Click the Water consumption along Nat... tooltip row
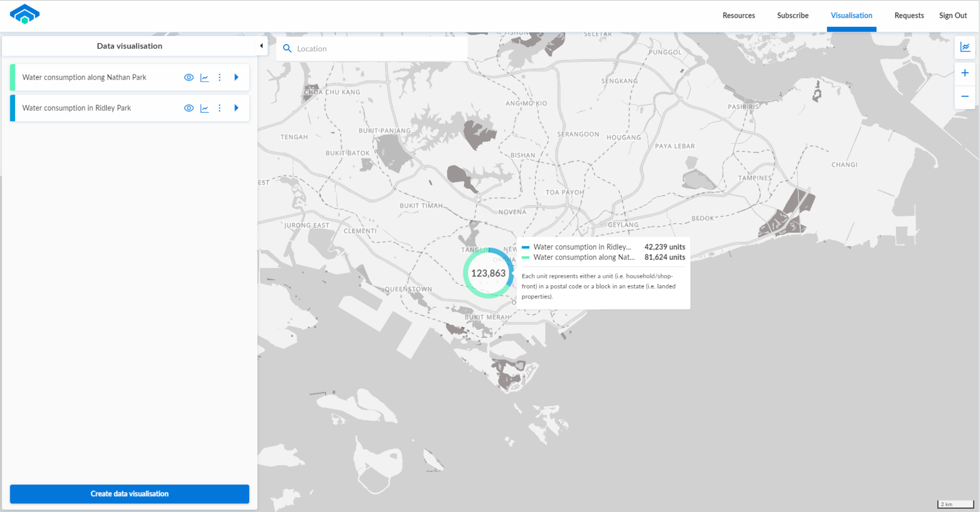 pos(603,257)
